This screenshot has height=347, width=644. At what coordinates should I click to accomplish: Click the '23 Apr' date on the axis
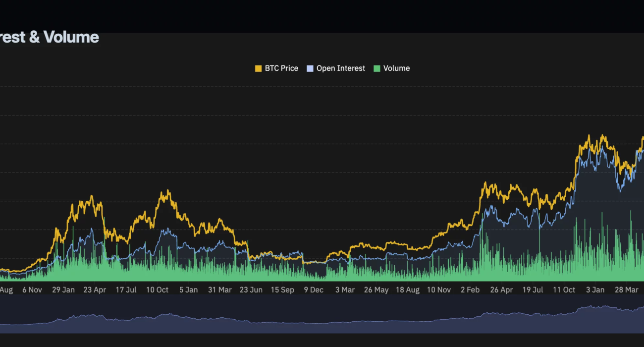tap(94, 290)
